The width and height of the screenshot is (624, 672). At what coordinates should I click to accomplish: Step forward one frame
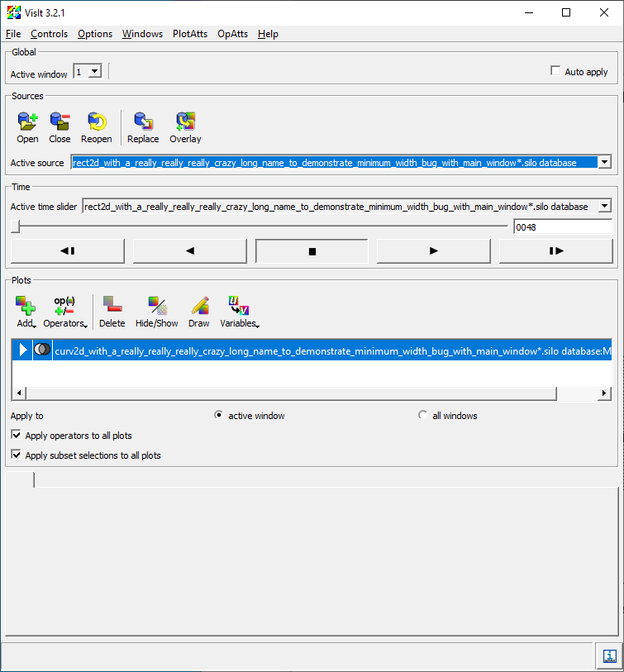(556, 251)
